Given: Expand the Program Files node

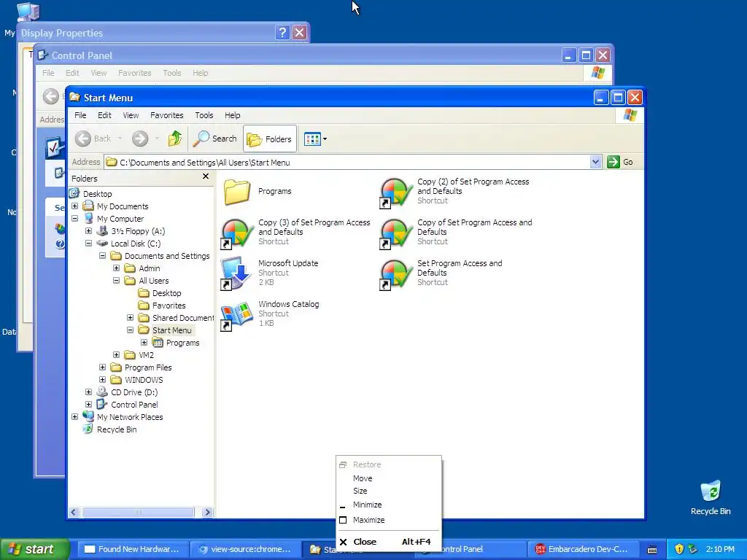Looking at the screenshot, I should tap(102, 367).
